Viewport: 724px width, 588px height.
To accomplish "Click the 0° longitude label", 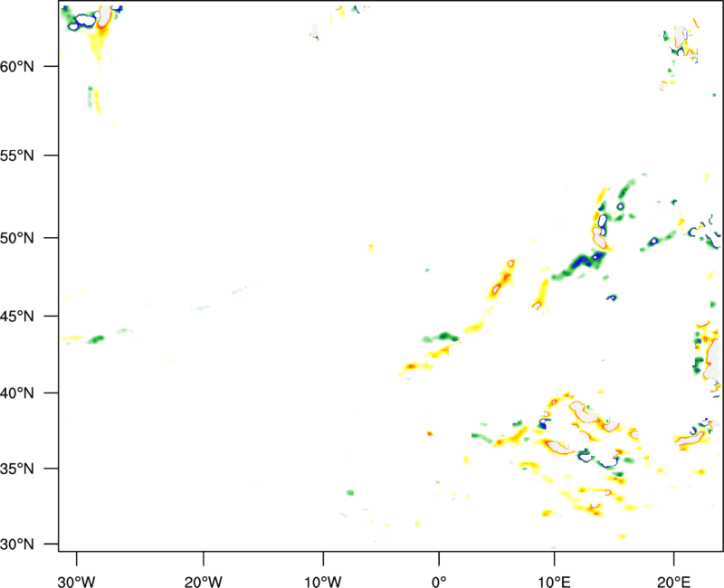I will [x=439, y=582].
